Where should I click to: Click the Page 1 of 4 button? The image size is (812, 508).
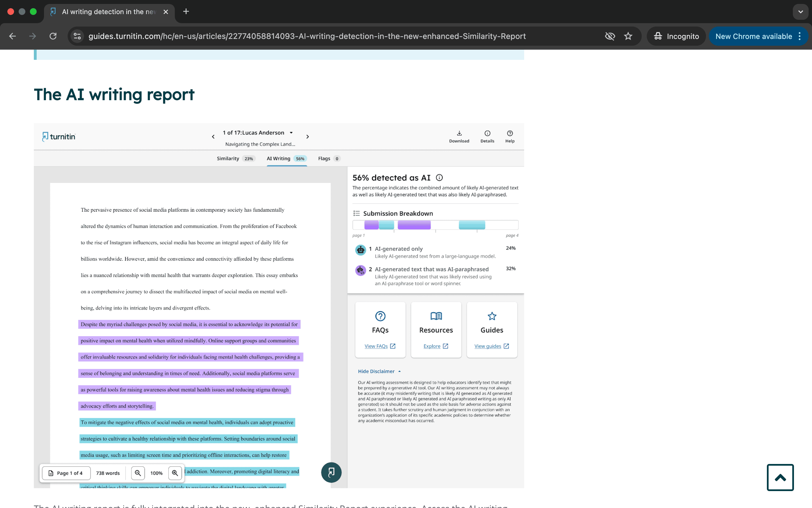coord(66,473)
